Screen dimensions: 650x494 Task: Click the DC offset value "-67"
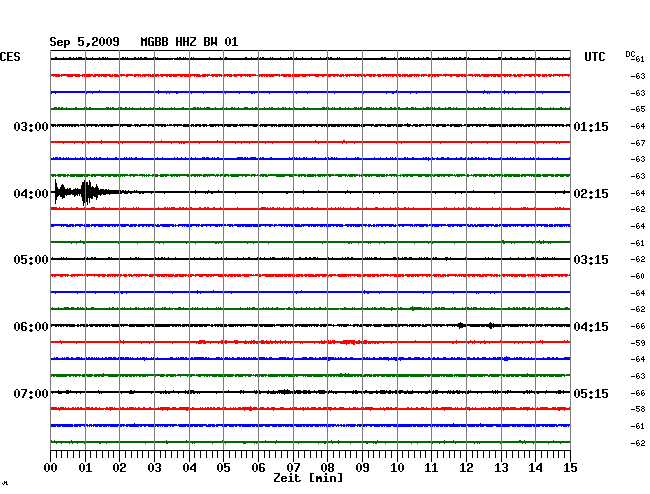click(x=638, y=143)
